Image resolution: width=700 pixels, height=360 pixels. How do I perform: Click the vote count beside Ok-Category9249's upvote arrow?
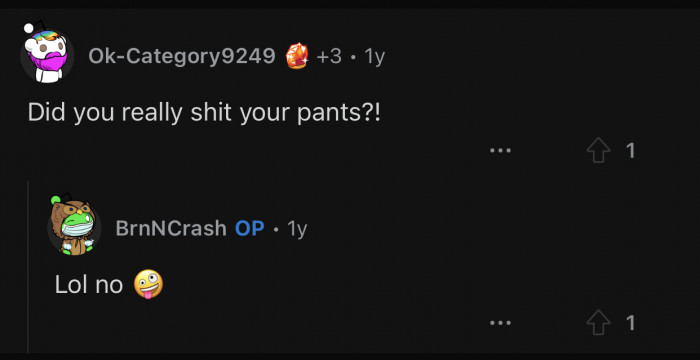tap(630, 151)
